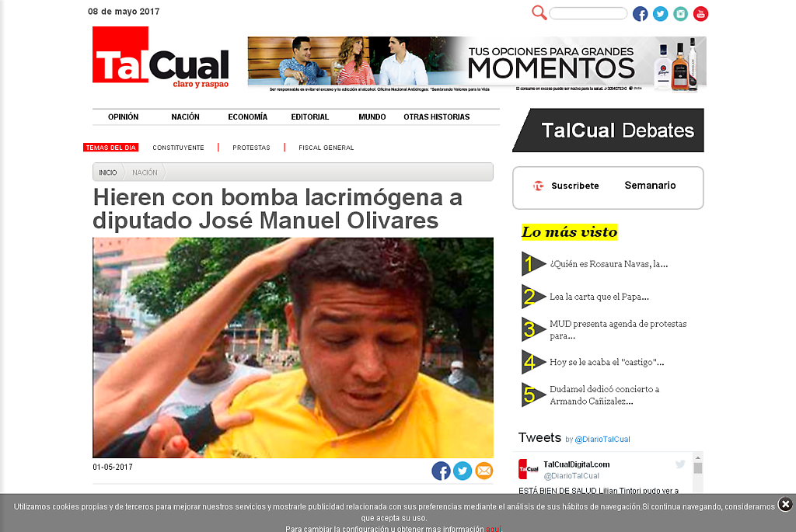
Task: Click the magnifying glass search icon
Action: pyautogui.click(x=539, y=12)
